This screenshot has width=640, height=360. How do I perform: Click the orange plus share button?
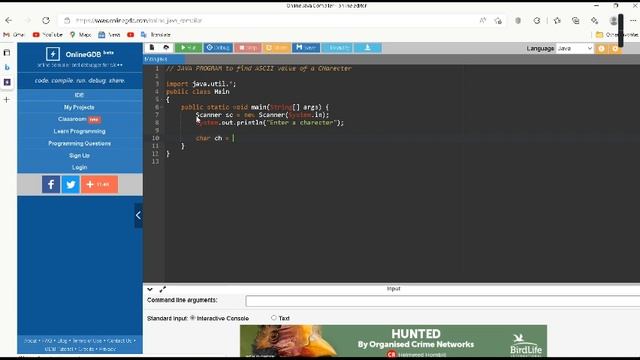pyautogui.click(x=99, y=184)
